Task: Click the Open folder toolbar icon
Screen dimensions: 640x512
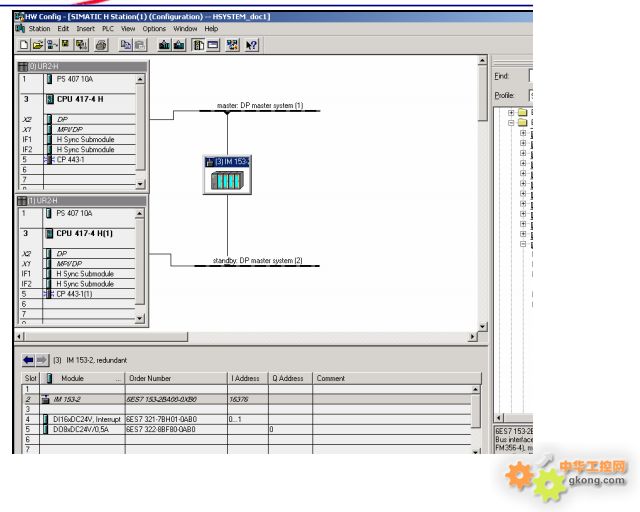Action: pyautogui.click(x=38, y=45)
